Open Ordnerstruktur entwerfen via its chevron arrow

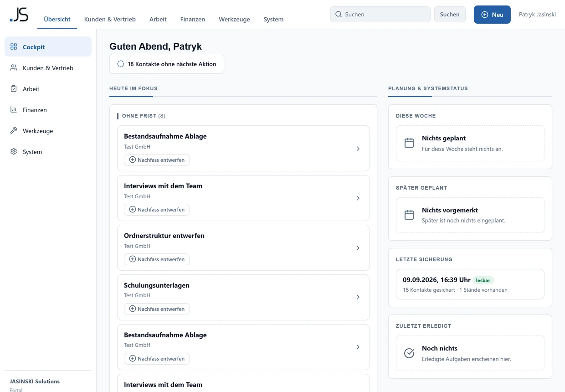click(x=358, y=248)
